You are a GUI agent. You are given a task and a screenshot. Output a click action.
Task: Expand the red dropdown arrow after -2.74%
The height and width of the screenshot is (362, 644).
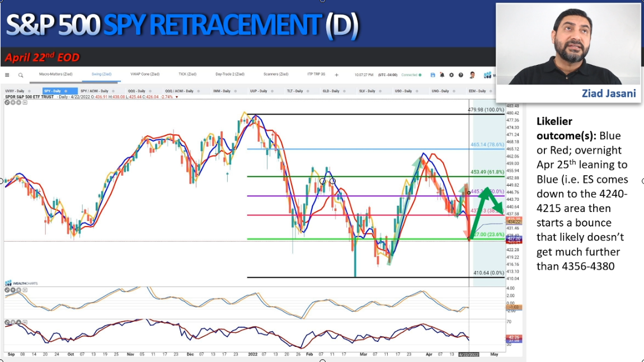point(177,97)
